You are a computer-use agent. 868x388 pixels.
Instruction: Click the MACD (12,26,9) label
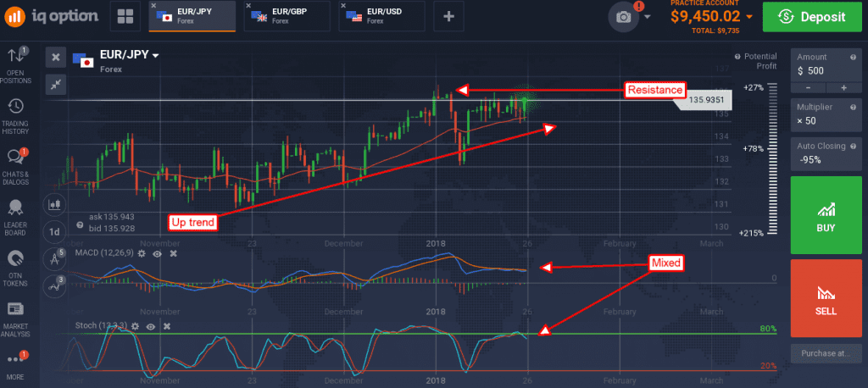tap(103, 253)
